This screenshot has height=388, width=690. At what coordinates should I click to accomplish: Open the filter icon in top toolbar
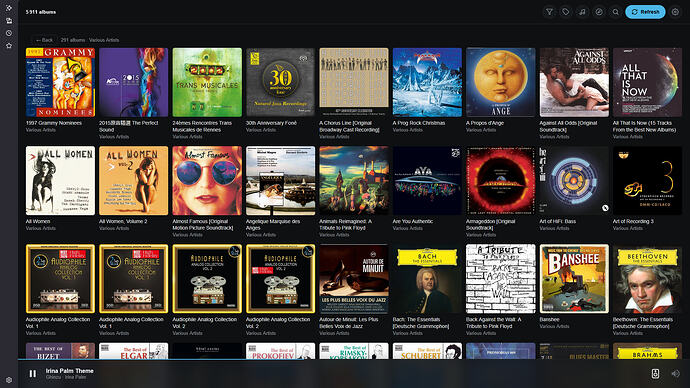pos(549,12)
